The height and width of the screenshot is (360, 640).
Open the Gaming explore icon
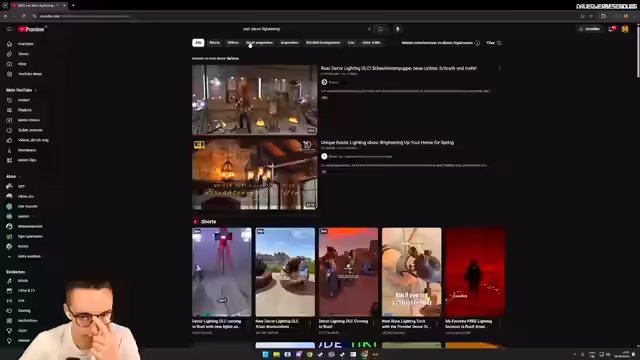coord(9,311)
